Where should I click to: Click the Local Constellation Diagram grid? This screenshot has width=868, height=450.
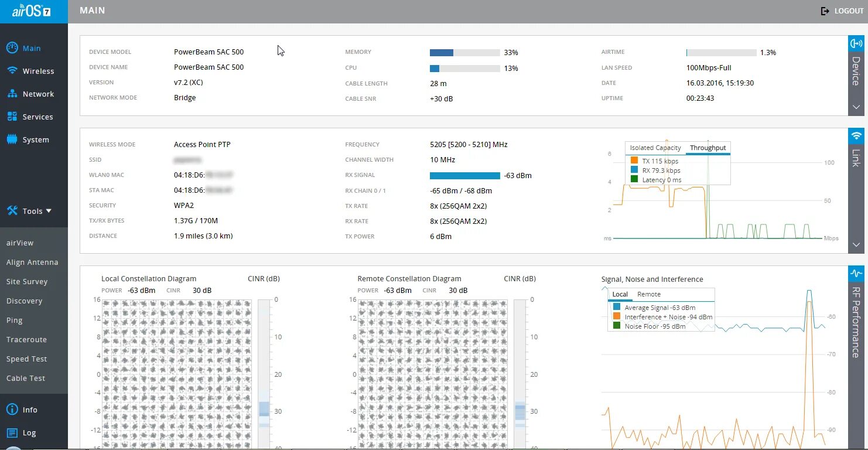(x=177, y=374)
